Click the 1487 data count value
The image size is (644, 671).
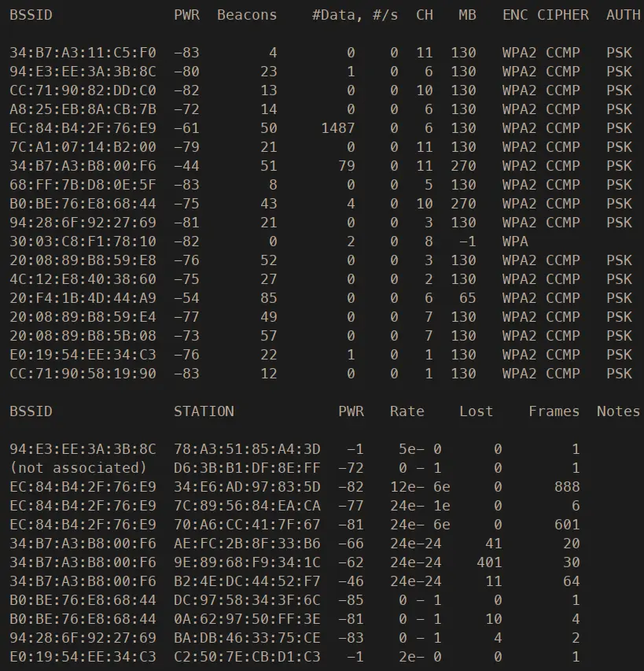(338, 128)
